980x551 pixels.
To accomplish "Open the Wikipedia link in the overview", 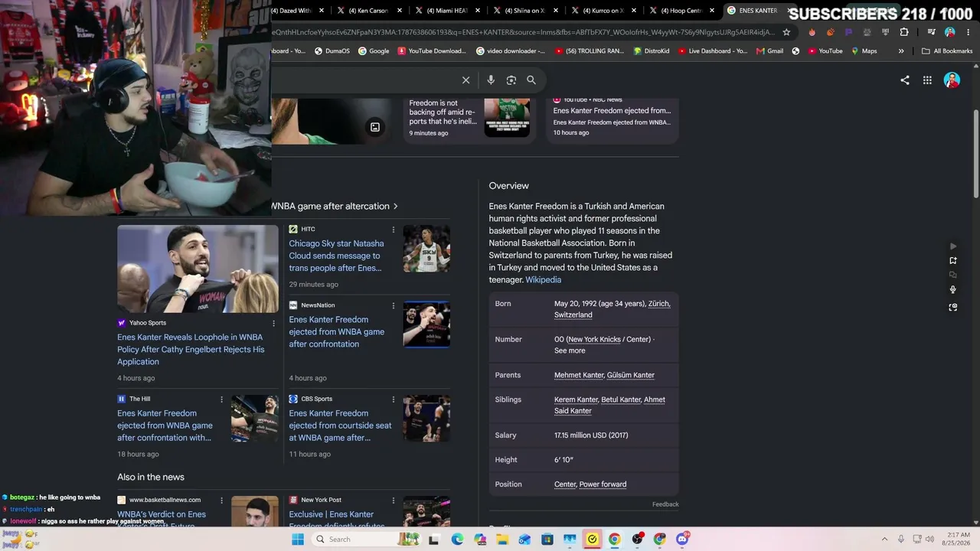I will pos(543,280).
